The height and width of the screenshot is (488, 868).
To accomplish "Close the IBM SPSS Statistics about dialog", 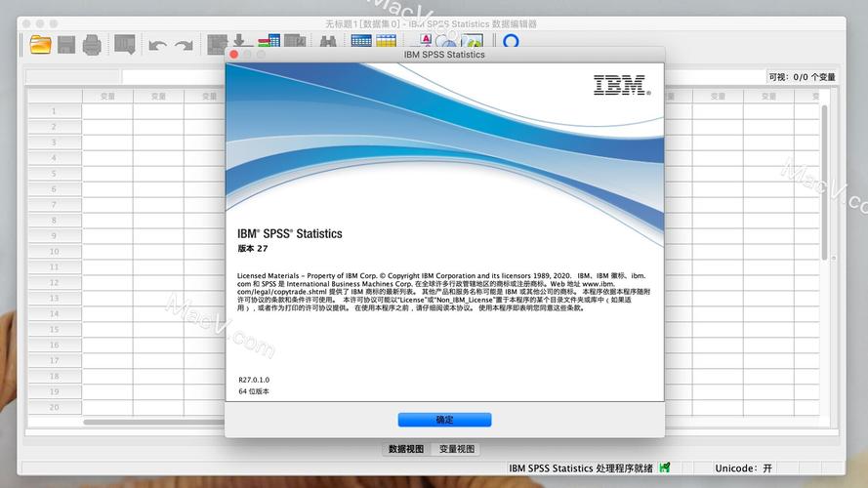I will coord(234,55).
